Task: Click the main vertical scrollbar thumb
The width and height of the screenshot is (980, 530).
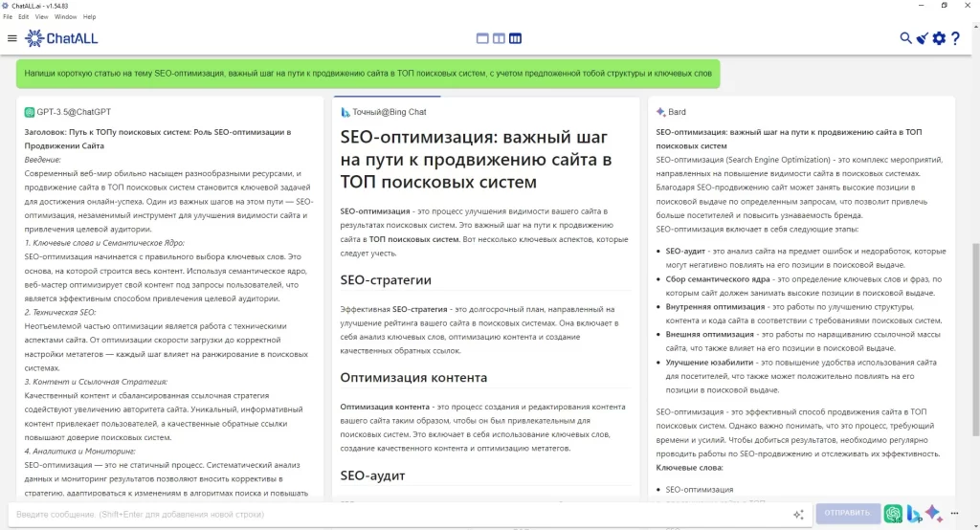Action: coord(975,340)
